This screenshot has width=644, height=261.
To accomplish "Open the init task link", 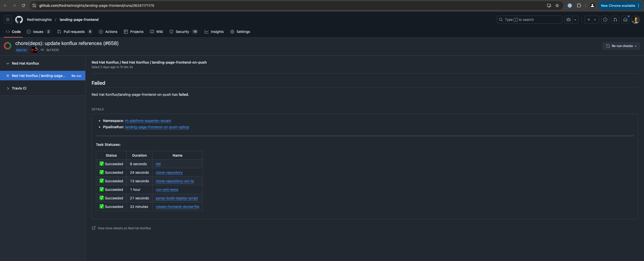I will point(158,164).
